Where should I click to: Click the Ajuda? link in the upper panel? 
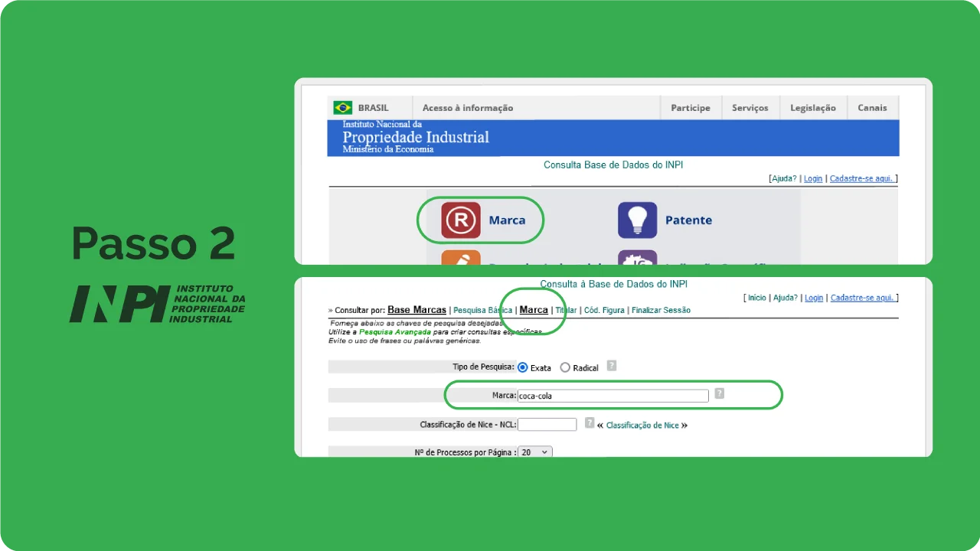tap(784, 178)
